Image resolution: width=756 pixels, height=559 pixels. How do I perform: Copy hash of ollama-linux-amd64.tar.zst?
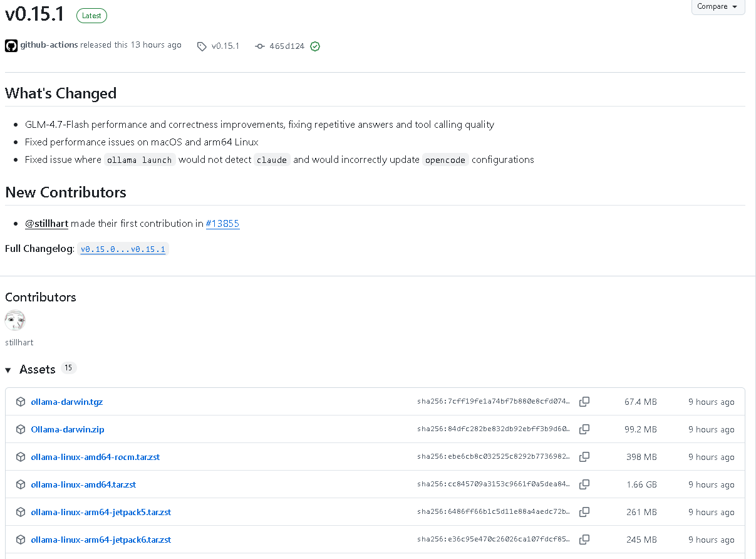pos(584,484)
